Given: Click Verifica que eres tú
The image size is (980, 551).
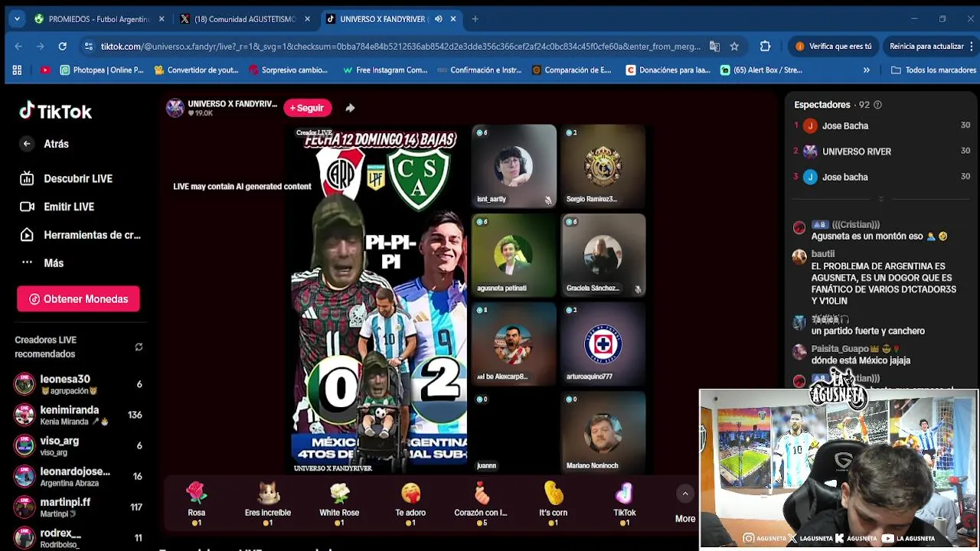Looking at the screenshot, I should pos(833,47).
